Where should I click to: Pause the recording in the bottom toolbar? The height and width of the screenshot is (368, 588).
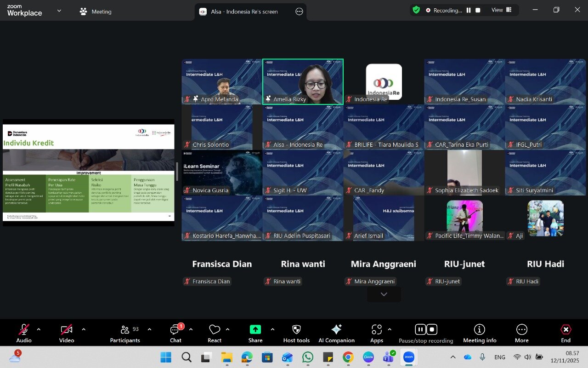tap(420, 329)
